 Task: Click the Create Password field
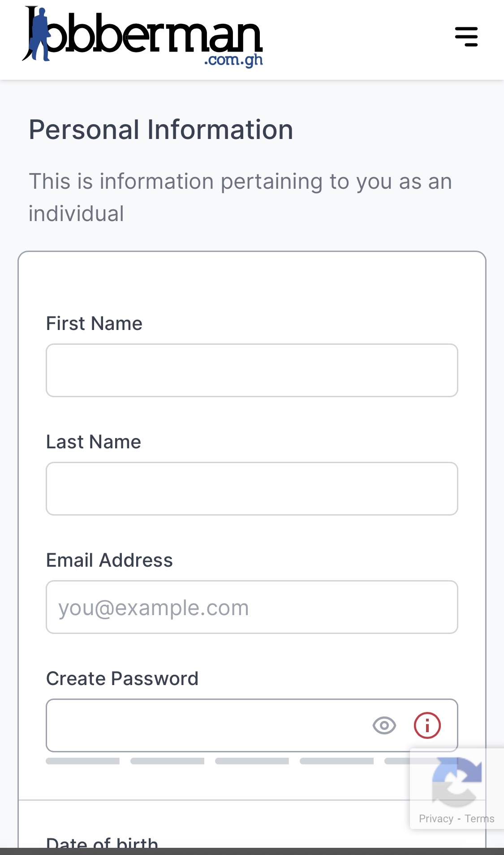(252, 725)
